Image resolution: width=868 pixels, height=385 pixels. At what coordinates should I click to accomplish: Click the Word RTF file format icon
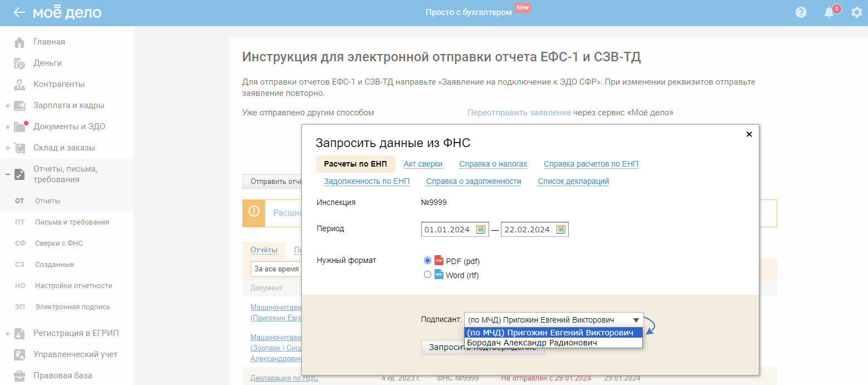click(x=439, y=275)
